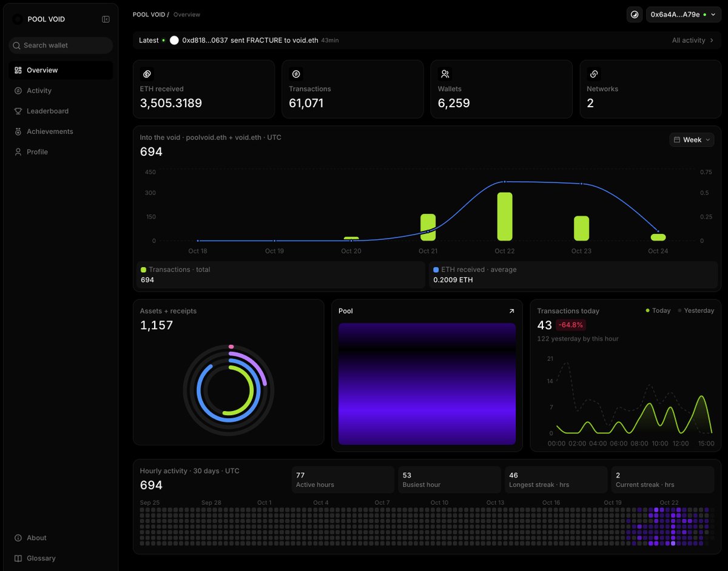Screen dimensions: 728x571
Task: Click the POOL VOID logo icon
Action: click(x=18, y=19)
